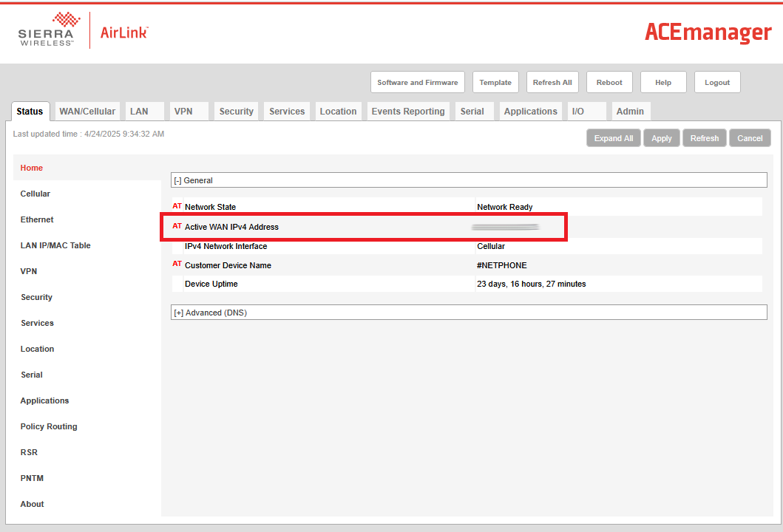Open Help
Image resolution: width=783 pixels, height=532 pixels.
coord(663,82)
